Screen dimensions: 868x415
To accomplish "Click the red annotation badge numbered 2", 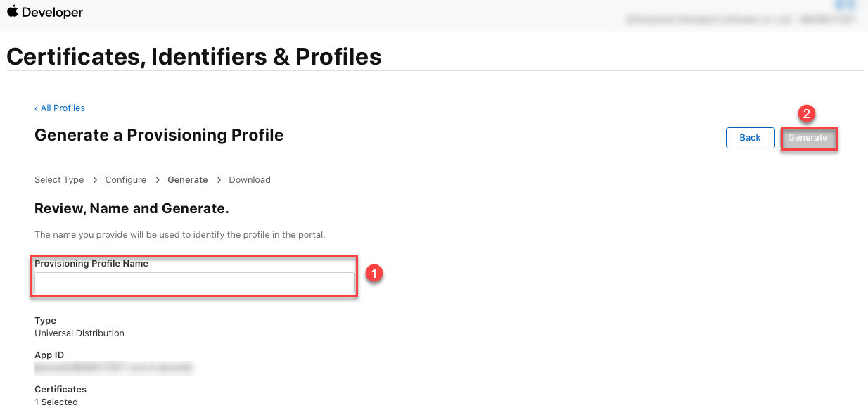I will click(x=807, y=113).
